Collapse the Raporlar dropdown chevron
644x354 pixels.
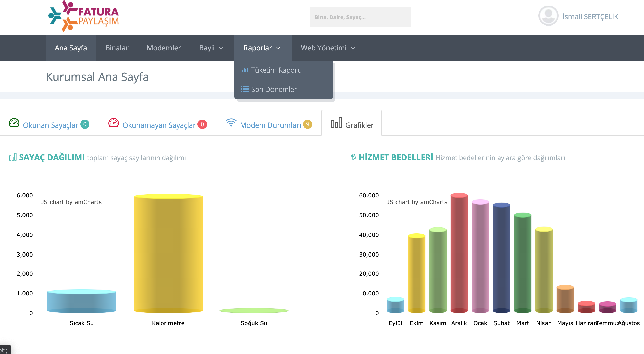[278, 48]
